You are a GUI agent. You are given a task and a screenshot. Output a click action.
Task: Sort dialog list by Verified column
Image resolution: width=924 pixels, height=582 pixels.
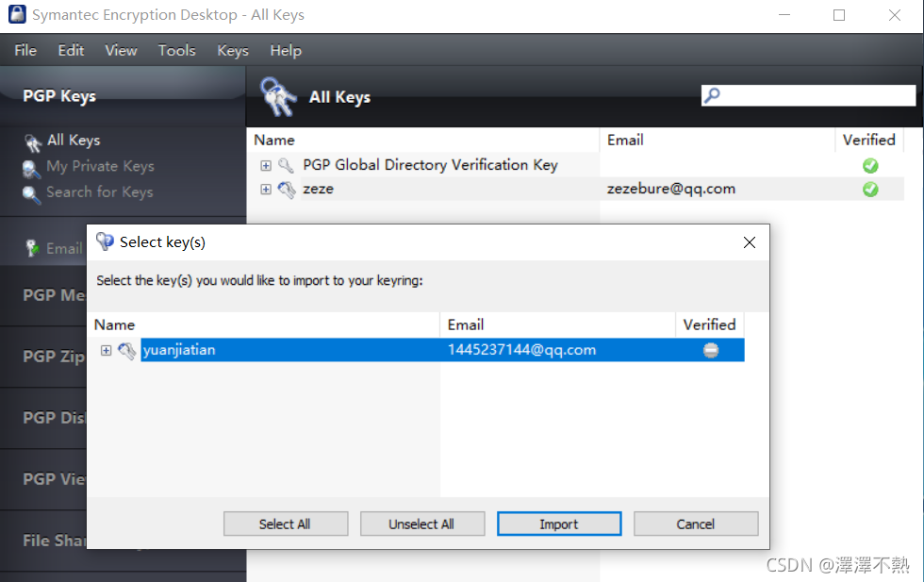click(709, 324)
